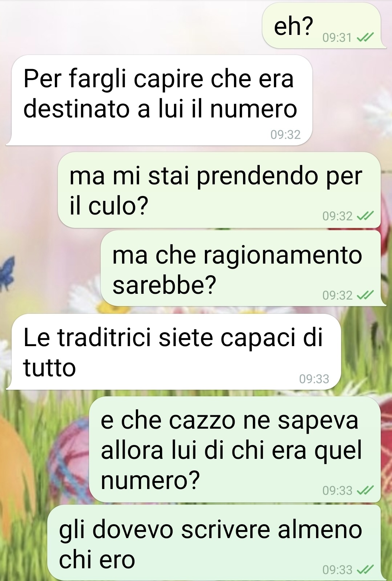Tap the 09:33 timestamp beside "numero?"

338,490
